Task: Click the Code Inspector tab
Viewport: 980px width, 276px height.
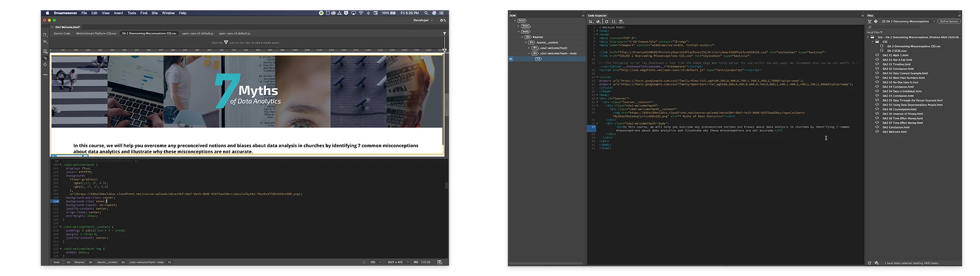Action: [597, 15]
